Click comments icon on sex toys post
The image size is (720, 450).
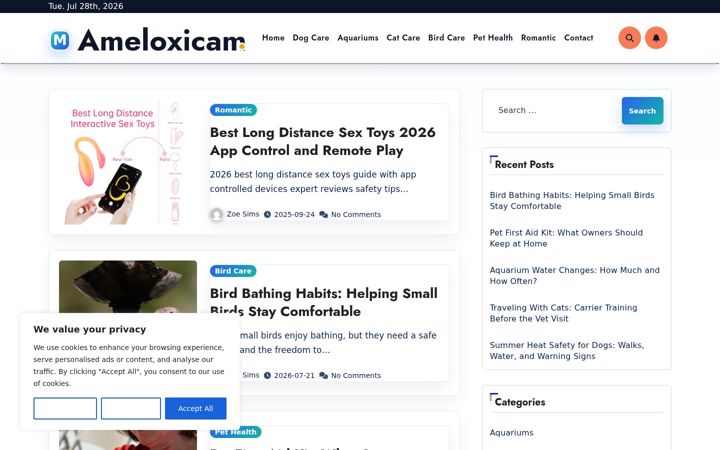pos(323,214)
